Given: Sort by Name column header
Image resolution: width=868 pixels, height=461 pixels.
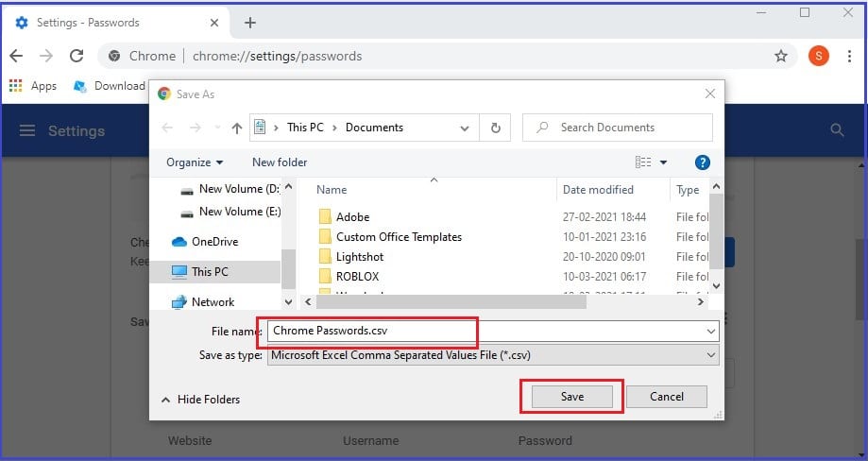Looking at the screenshot, I should tap(332, 190).
